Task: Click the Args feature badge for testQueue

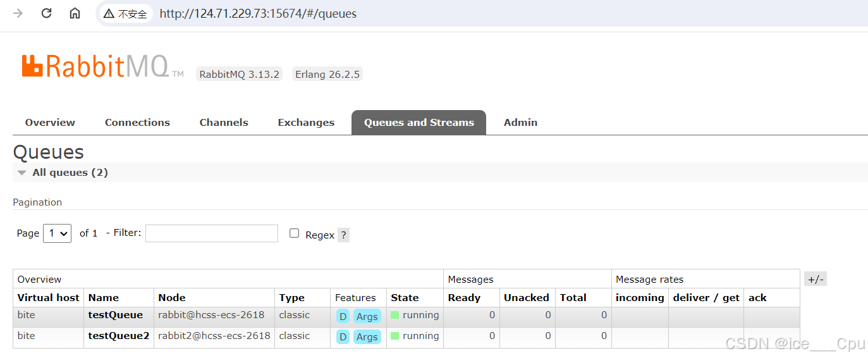Action: pyautogui.click(x=367, y=316)
